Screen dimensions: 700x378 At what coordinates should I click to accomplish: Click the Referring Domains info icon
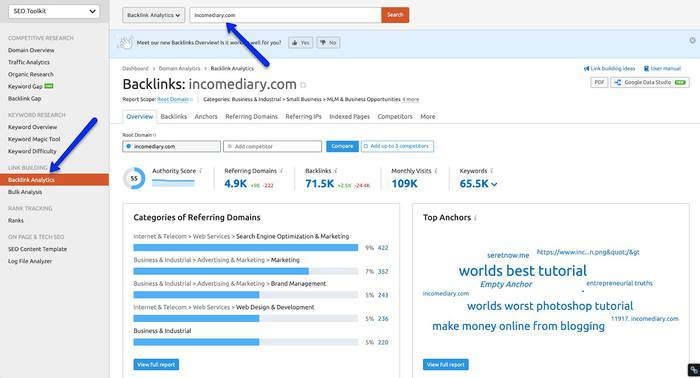pyautogui.click(x=282, y=171)
